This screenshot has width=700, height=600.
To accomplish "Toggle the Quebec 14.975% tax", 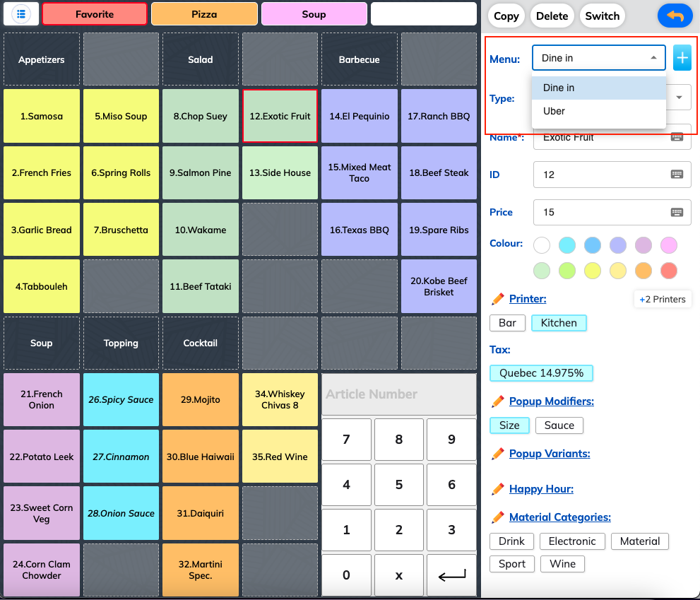I will (541, 373).
